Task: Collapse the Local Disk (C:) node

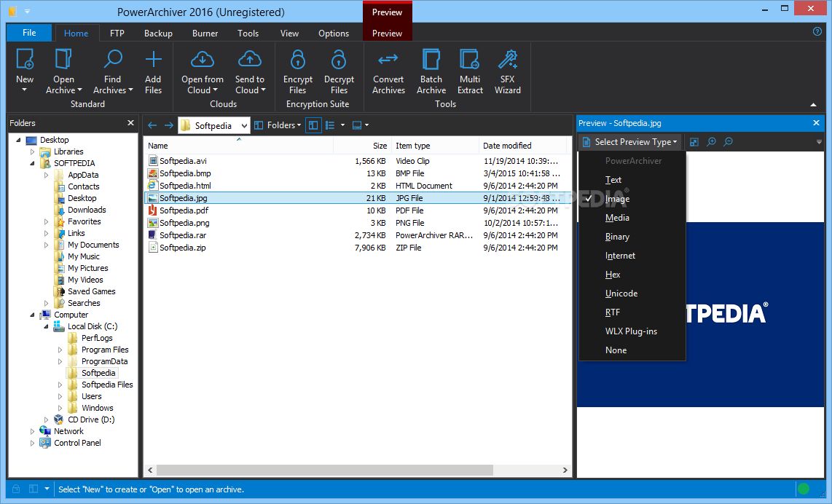Action: 46,327
